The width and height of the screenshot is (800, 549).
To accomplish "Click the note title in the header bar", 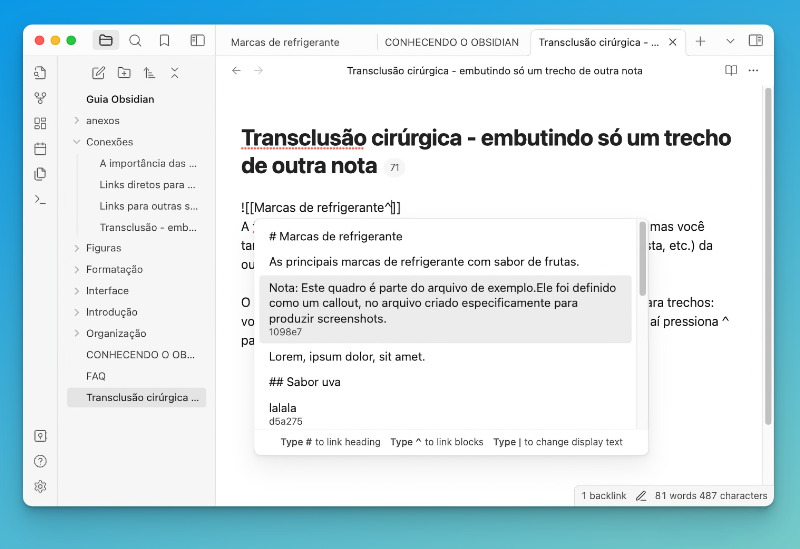I will click(494, 71).
